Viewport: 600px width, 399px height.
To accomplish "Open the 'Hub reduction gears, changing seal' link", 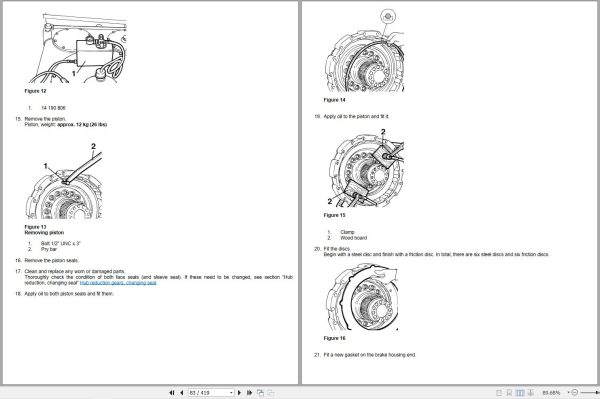I will point(118,283).
